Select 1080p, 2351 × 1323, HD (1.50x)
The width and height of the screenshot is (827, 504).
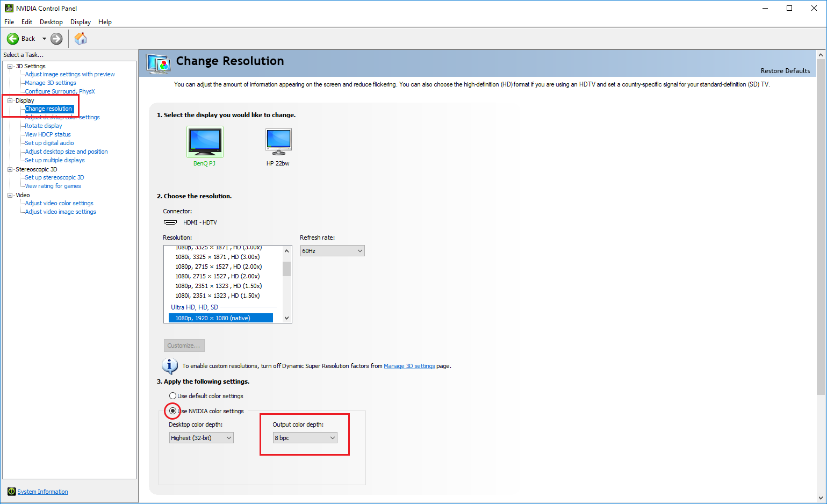point(219,286)
